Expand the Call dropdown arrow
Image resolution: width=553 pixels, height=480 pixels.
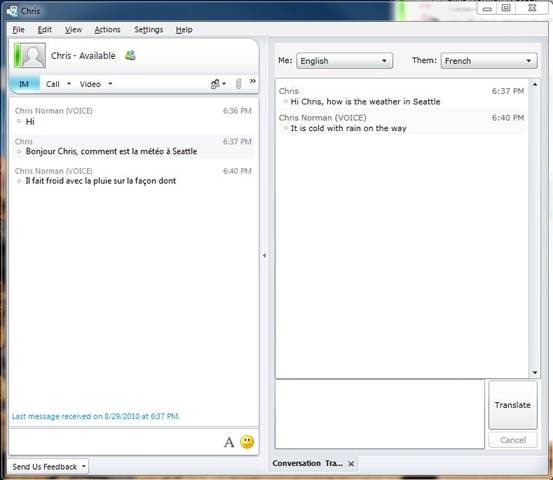point(69,84)
